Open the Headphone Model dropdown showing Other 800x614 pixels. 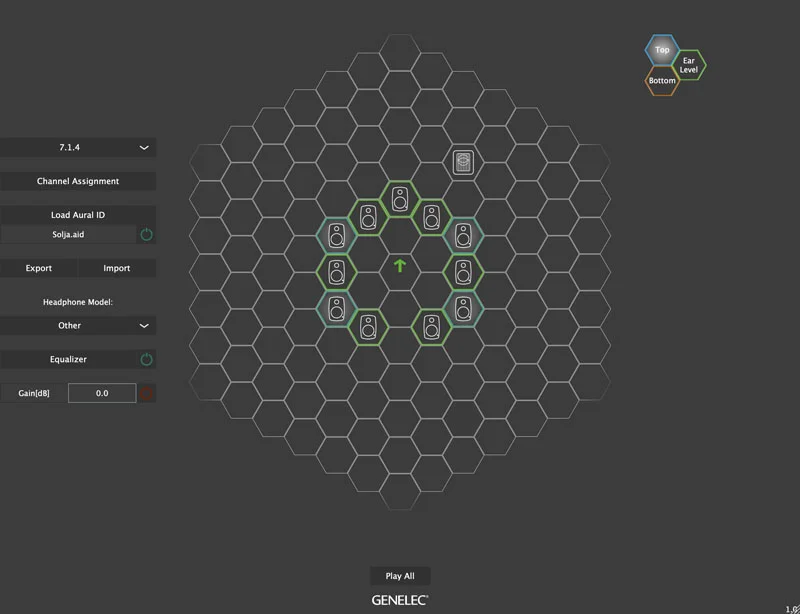[78, 326]
